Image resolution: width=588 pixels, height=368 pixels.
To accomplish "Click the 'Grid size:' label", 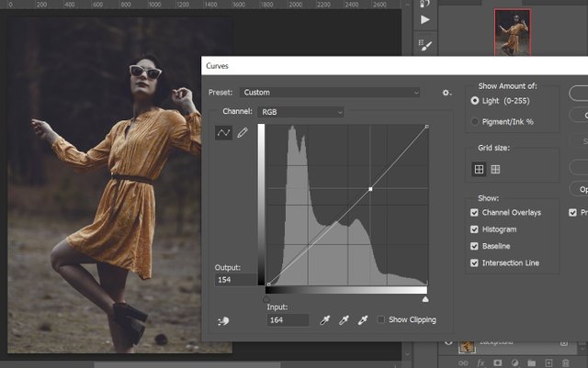I will tap(493, 148).
